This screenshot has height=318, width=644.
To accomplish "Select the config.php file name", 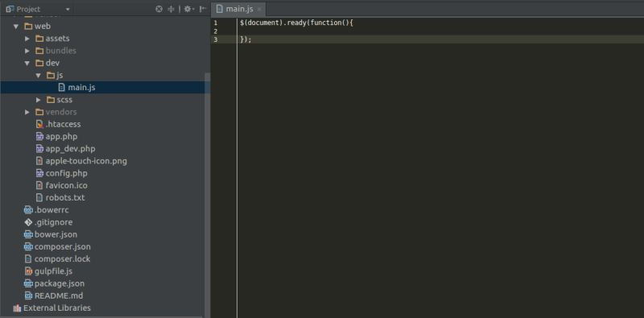I will 66,173.
